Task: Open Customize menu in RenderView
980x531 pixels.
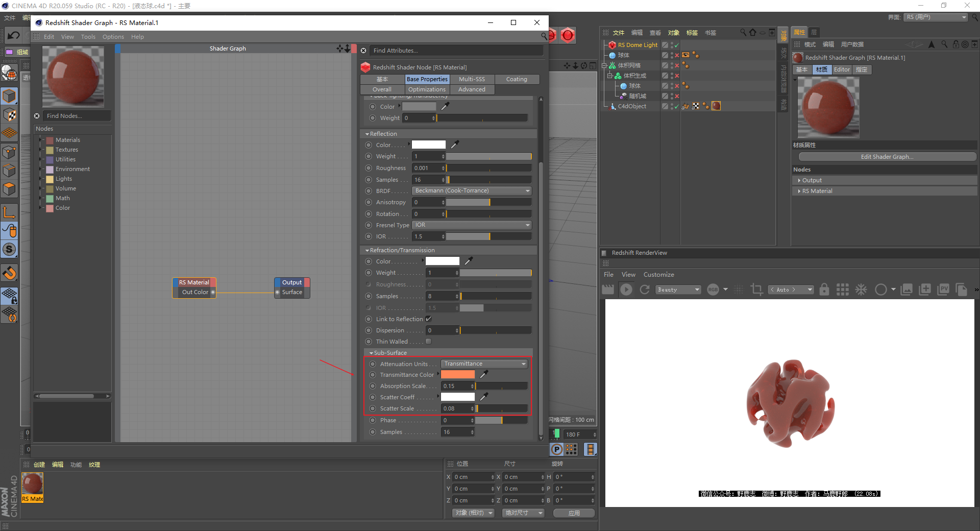Action: coord(658,275)
